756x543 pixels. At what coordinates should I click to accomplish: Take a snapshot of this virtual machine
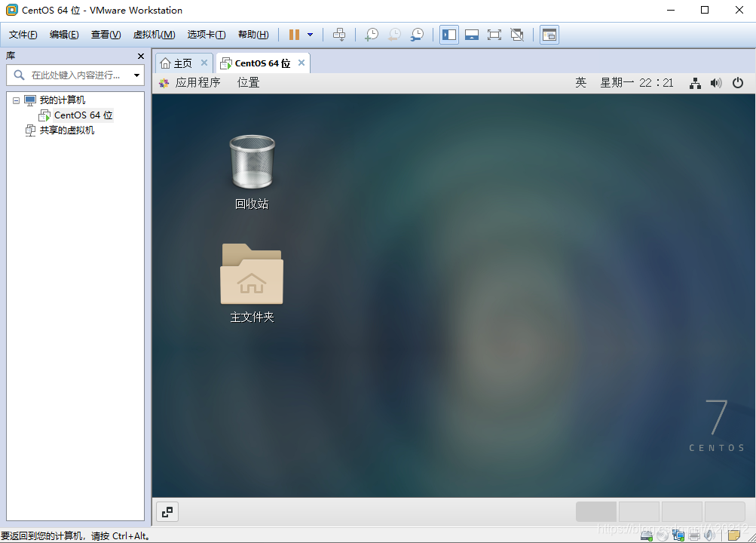[x=372, y=35]
